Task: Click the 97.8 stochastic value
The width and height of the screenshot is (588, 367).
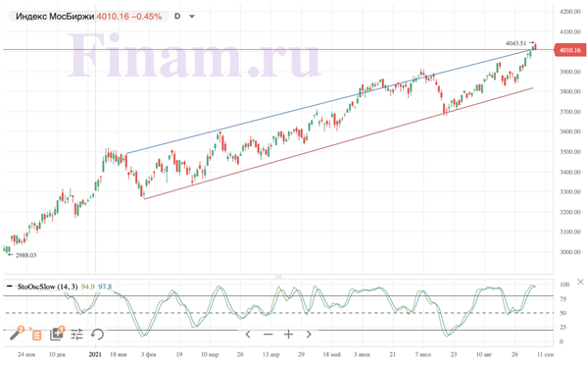Action: point(105,287)
